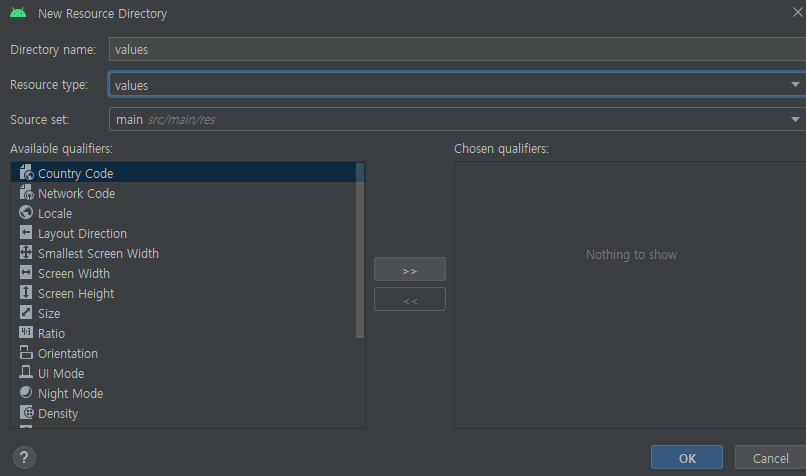Click the Directory name input field
Viewport: 806px width, 476px height.
click(x=457, y=49)
